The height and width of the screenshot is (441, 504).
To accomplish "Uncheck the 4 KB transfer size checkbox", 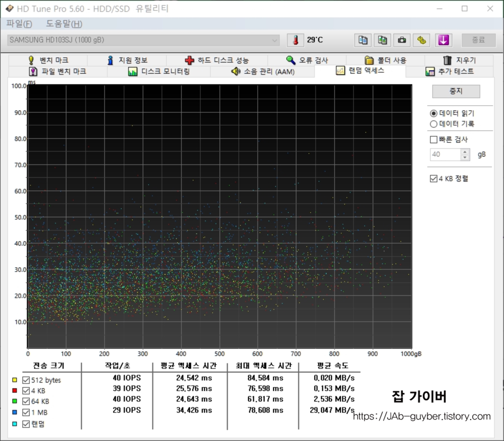I will (x=26, y=391).
